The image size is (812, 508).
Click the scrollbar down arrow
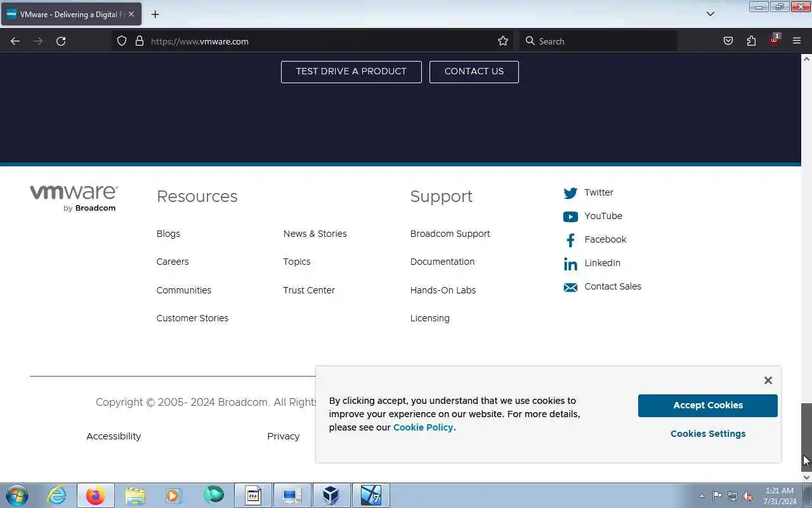pyautogui.click(x=806, y=477)
